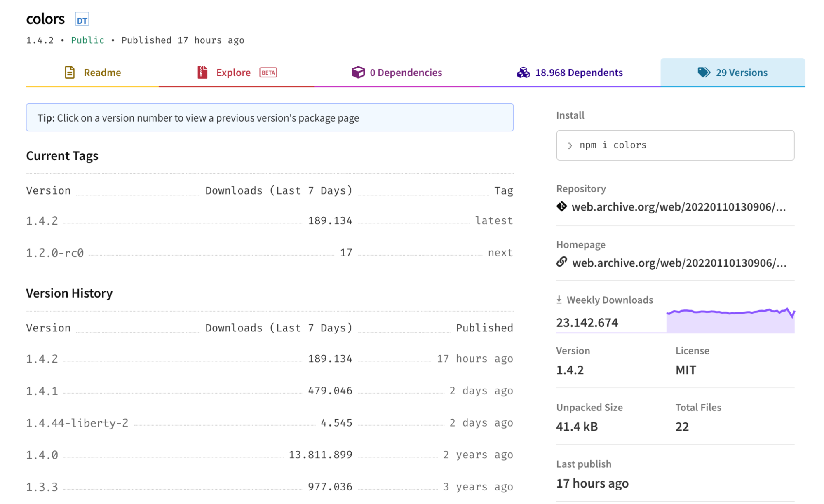
Task: Click version 1.4.0 in Version History
Action: [x=42, y=455]
